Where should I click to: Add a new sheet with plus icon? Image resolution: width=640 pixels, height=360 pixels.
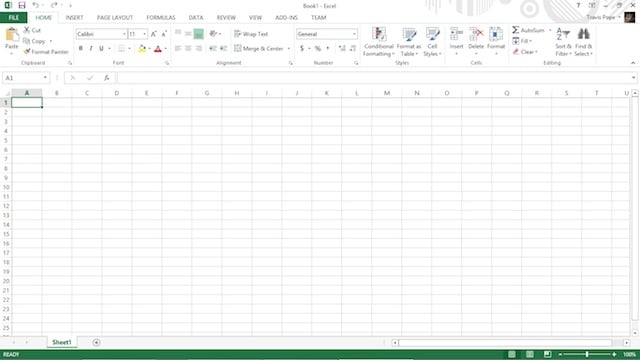tap(96, 342)
